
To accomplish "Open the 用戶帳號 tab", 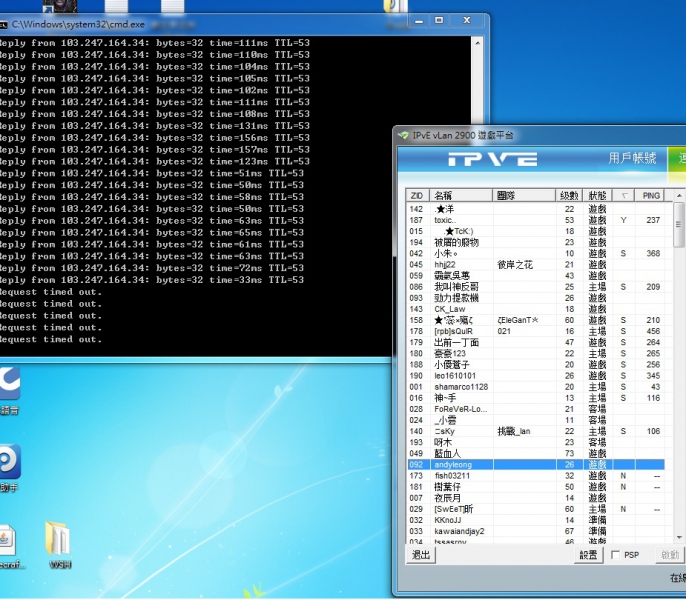I will point(632,159).
